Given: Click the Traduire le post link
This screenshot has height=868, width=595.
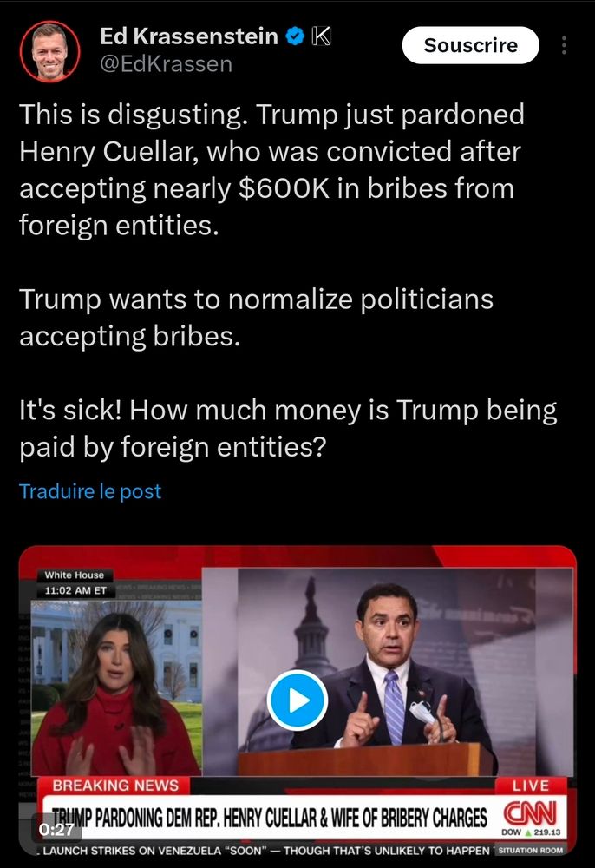Looking at the screenshot, I should click(90, 491).
